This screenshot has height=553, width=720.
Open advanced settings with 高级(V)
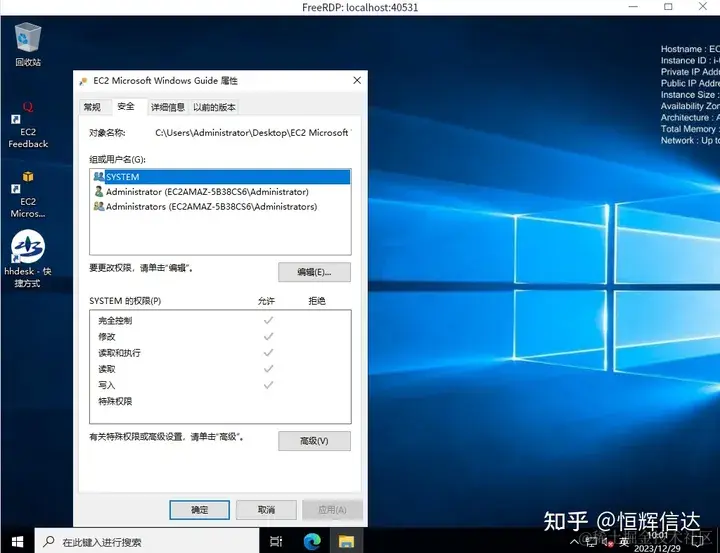(314, 441)
